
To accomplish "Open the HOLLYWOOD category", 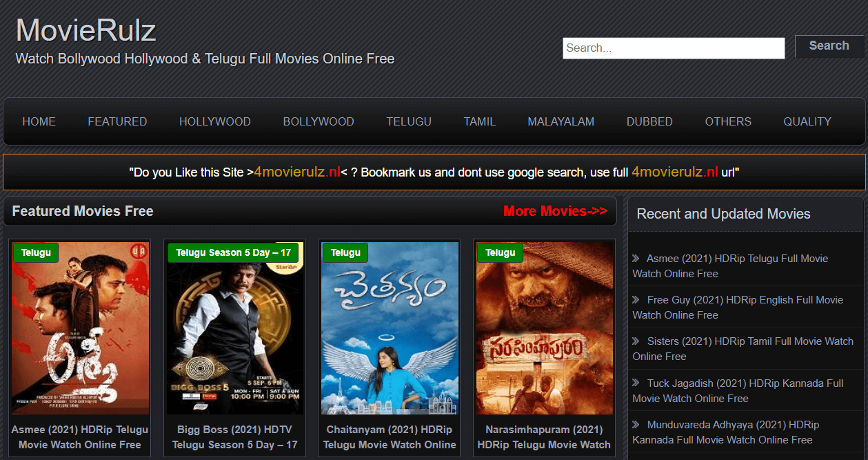I will [x=214, y=121].
